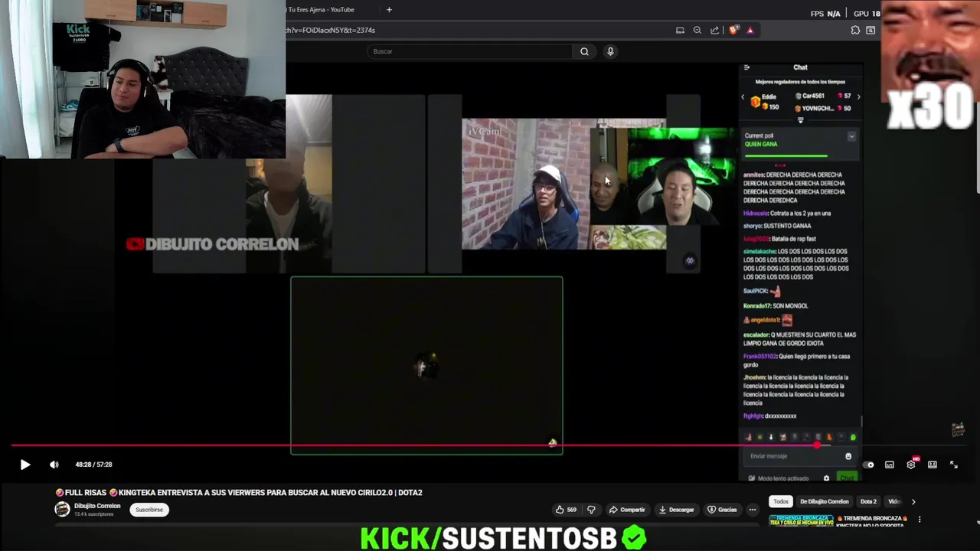The width and height of the screenshot is (980, 551).
Task: Switch to theater mode view
Action: [933, 465]
